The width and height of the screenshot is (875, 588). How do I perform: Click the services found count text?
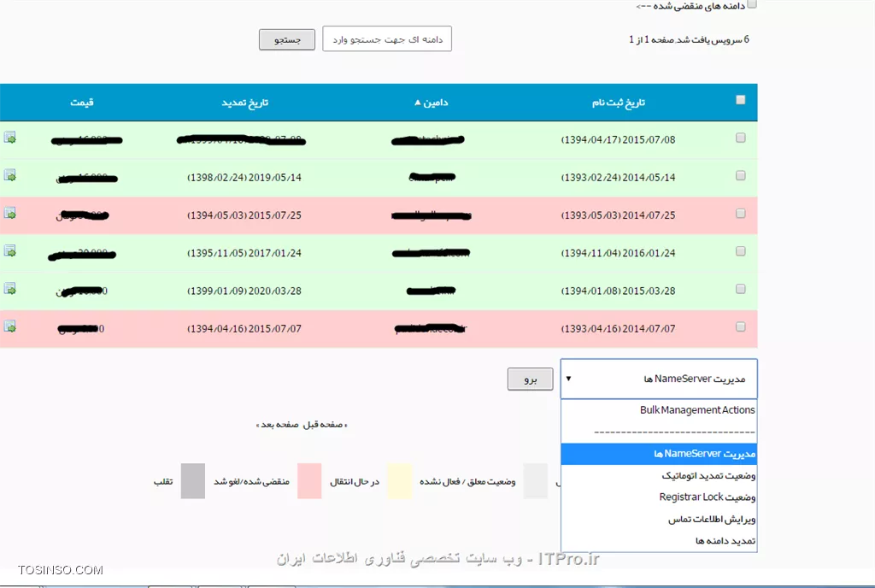pos(690,39)
